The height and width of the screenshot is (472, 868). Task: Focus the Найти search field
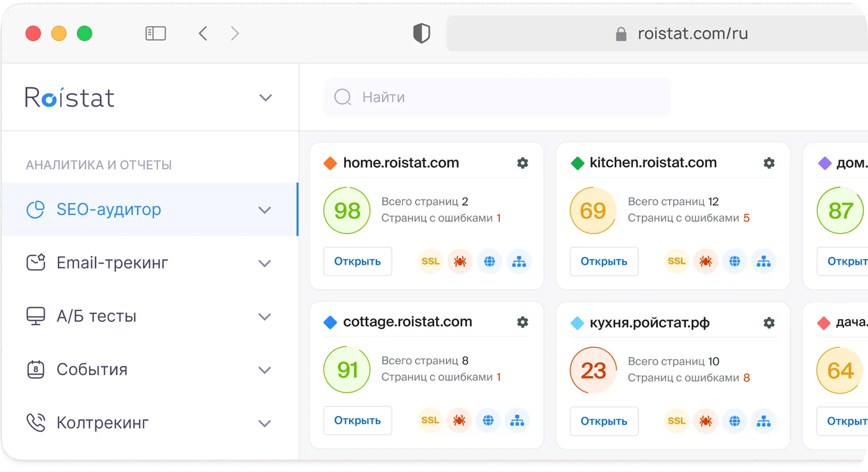(497, 97)
